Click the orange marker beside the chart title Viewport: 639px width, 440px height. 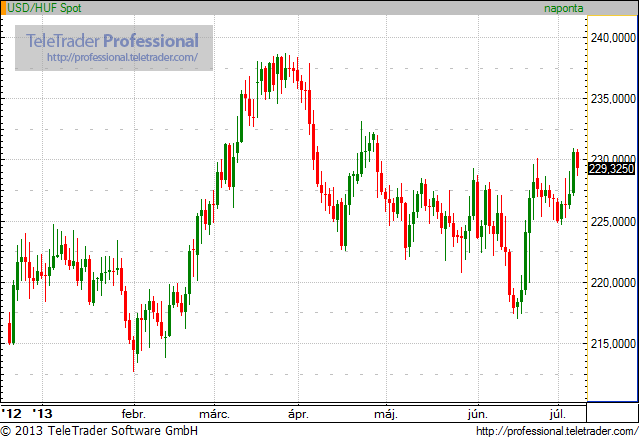tap(3, 8)
